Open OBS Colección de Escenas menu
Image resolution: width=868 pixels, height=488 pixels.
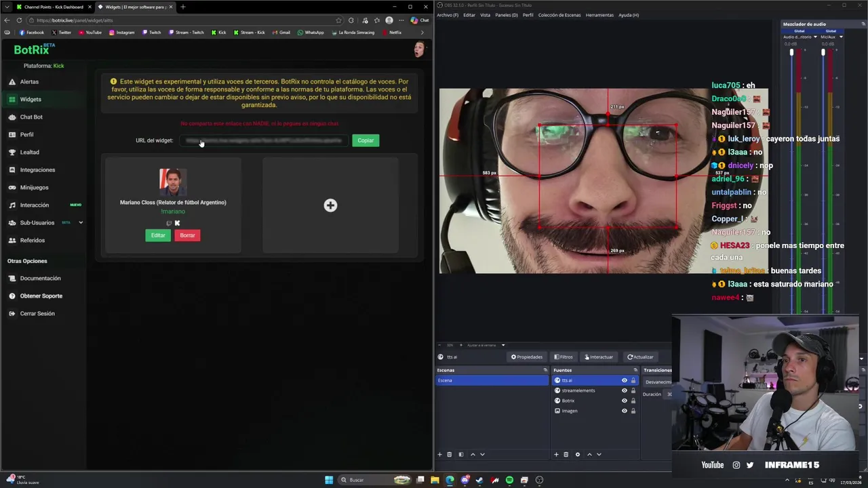pos(559,15)
